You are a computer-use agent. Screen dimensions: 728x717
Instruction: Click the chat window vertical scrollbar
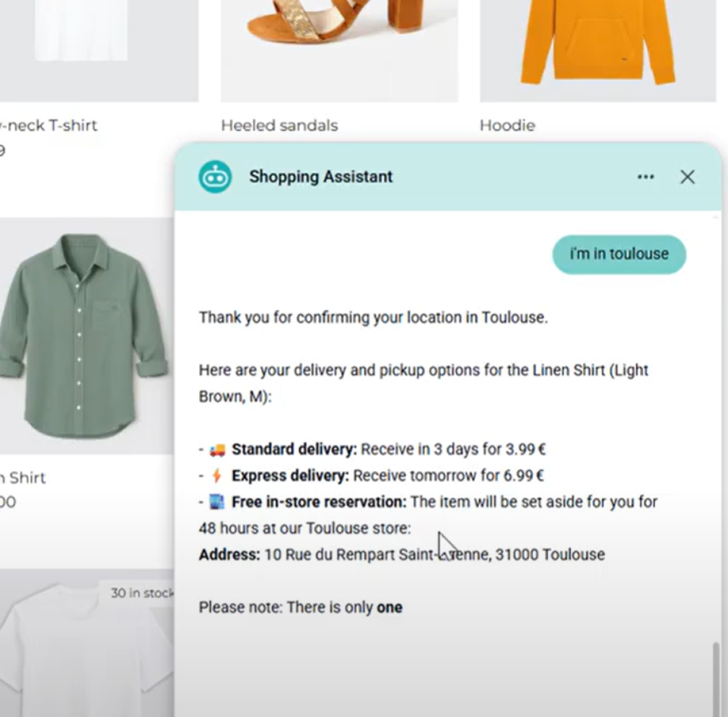point(716,676)
